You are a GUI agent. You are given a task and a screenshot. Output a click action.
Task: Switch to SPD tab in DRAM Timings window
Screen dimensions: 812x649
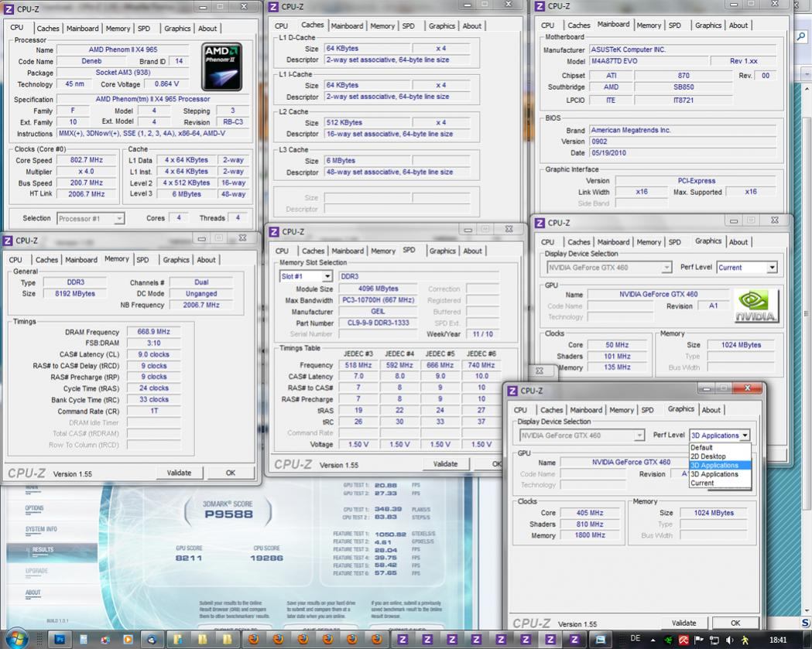[143, 260]
